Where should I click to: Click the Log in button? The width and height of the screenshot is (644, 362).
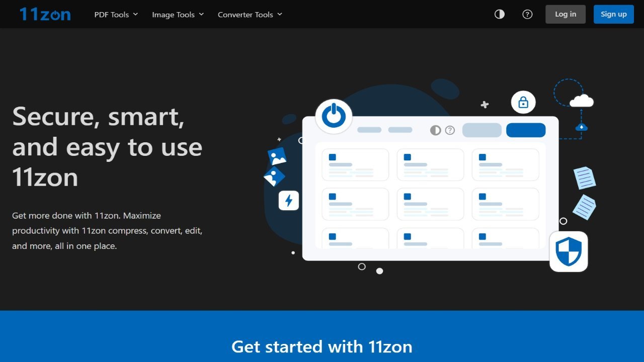[566, 14]
